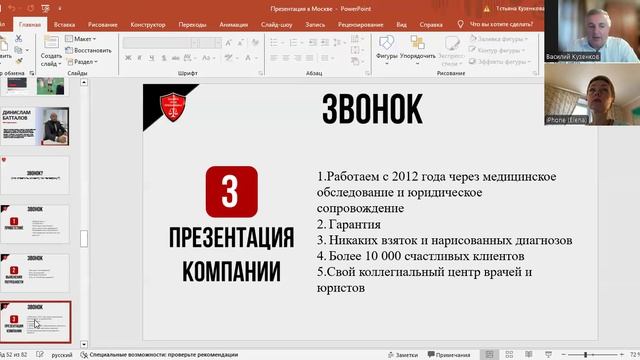Toggle strikethrough abc formatting
The height and width of the screenshot is (360, 640).
click(x=176, y=58)
